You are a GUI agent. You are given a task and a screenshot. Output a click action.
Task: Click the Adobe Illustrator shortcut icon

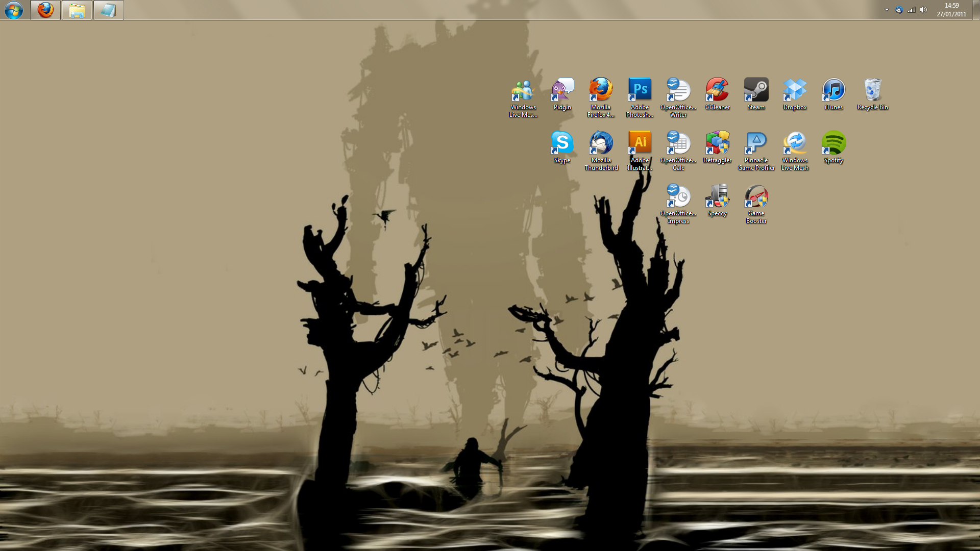point(640,143)
